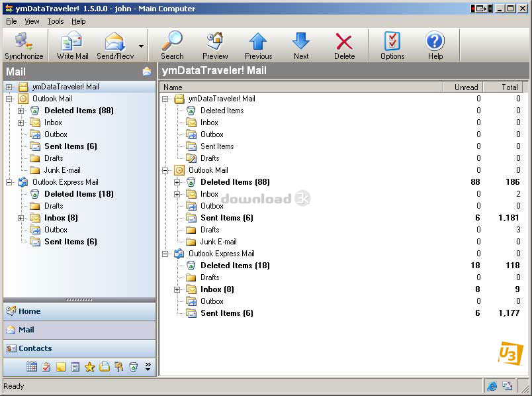The image size is (532, 396).
Task: Click the app icon in the title bar
Action: coord(9,9)
